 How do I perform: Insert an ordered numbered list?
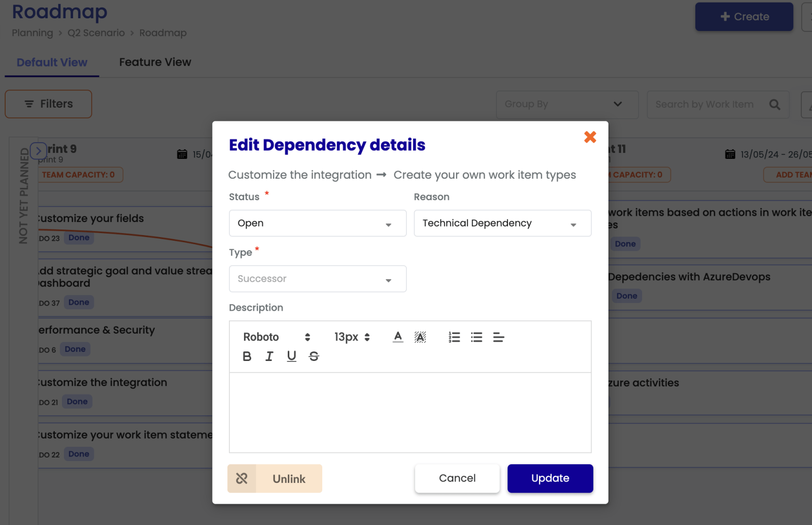click(454, 337)
